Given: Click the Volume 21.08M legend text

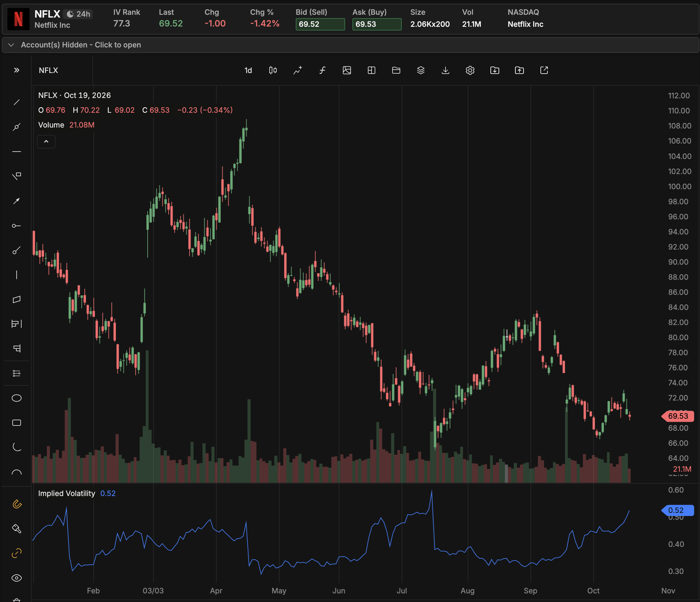Looking at the screenshot, I should [66, 125].
